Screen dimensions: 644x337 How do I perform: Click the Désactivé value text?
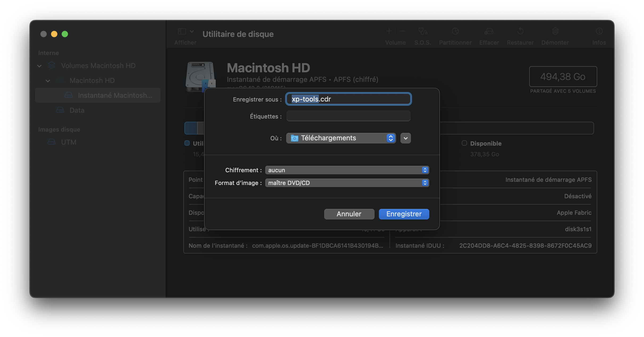pyautogui.click(x=578, y=196)
